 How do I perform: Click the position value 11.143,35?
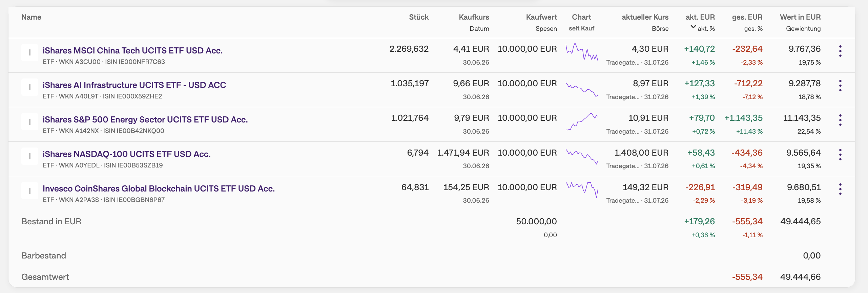pos(802,118)
